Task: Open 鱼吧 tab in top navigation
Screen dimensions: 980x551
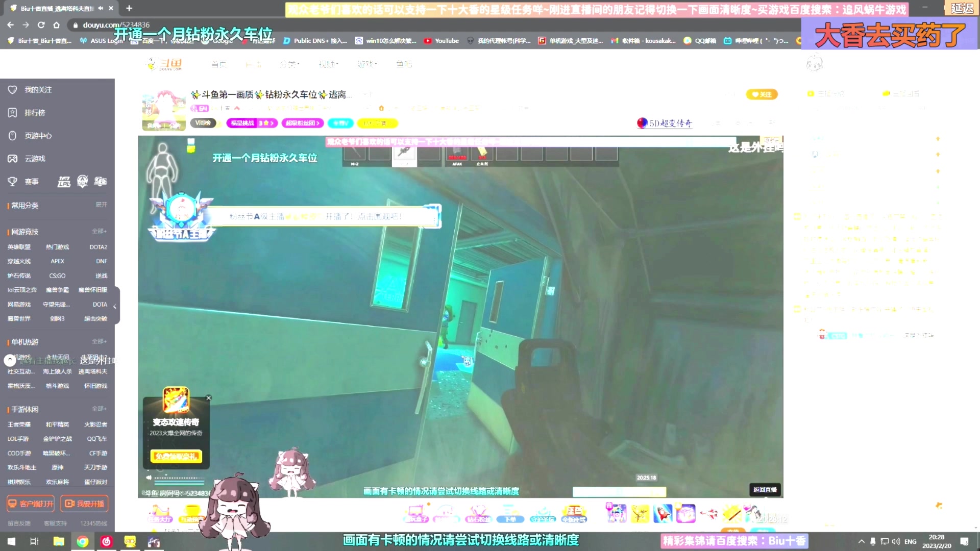Action: pyautogui.click(x=403, y=64)
